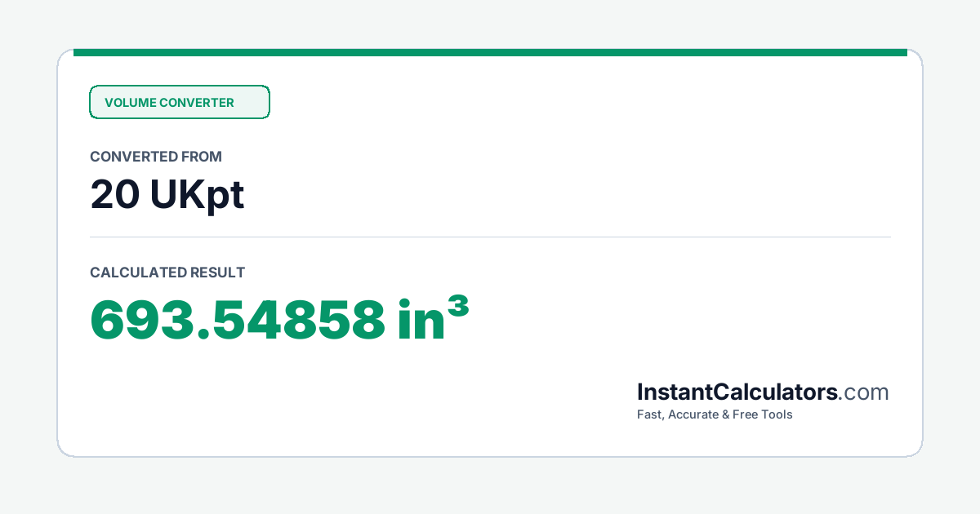Select the CONVERTED FROM label

click(x=156, y=157)
